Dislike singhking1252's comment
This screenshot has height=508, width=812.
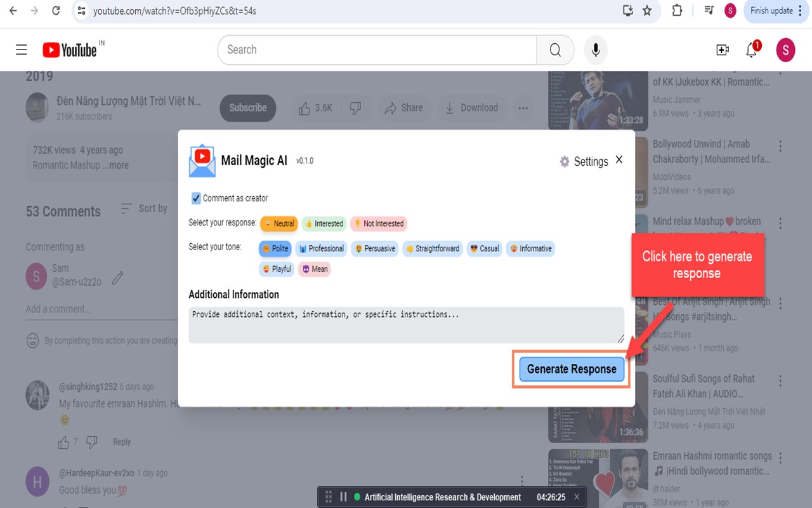tap(92, 442)
